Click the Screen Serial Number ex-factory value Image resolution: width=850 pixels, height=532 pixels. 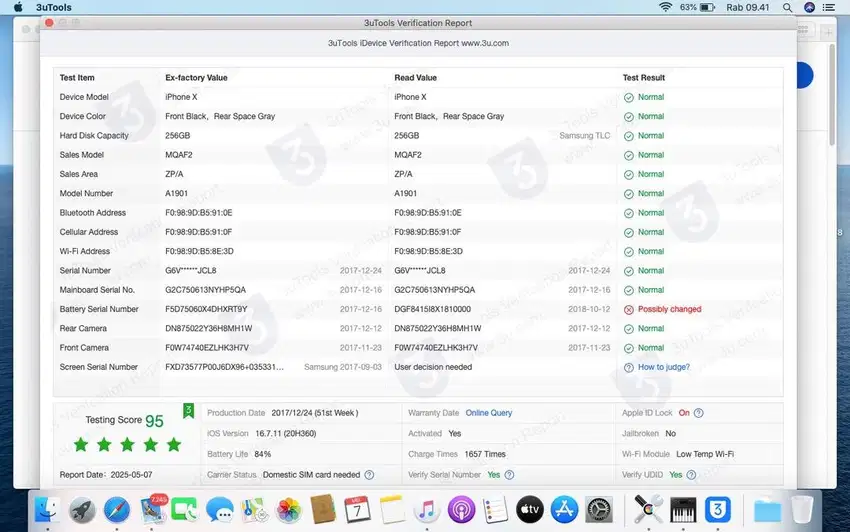point(224,367)
